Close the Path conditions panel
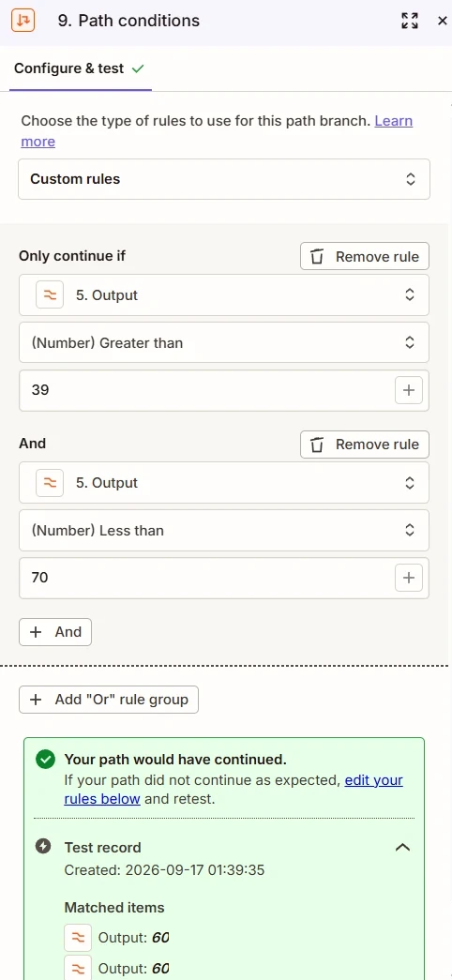Screen dimensions: 452x980 442,21
